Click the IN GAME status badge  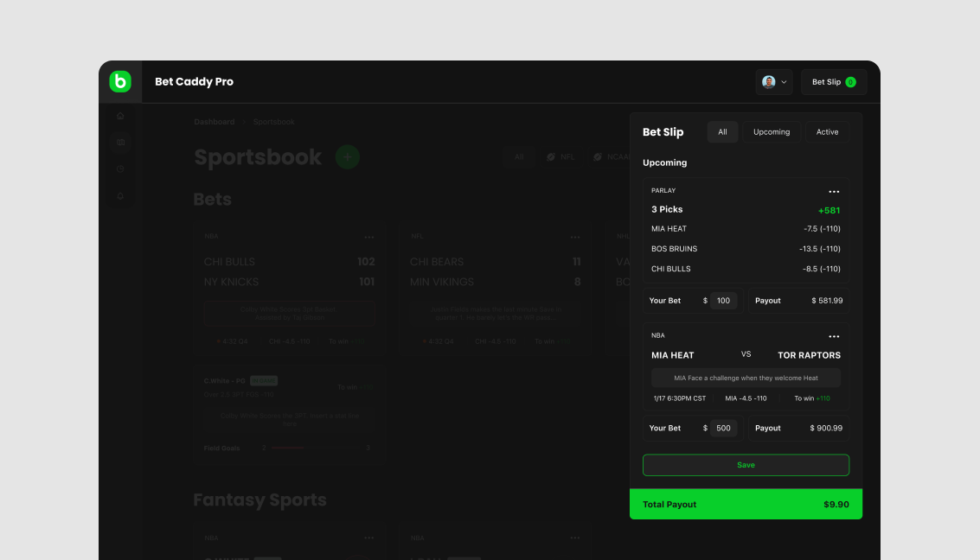264,381
